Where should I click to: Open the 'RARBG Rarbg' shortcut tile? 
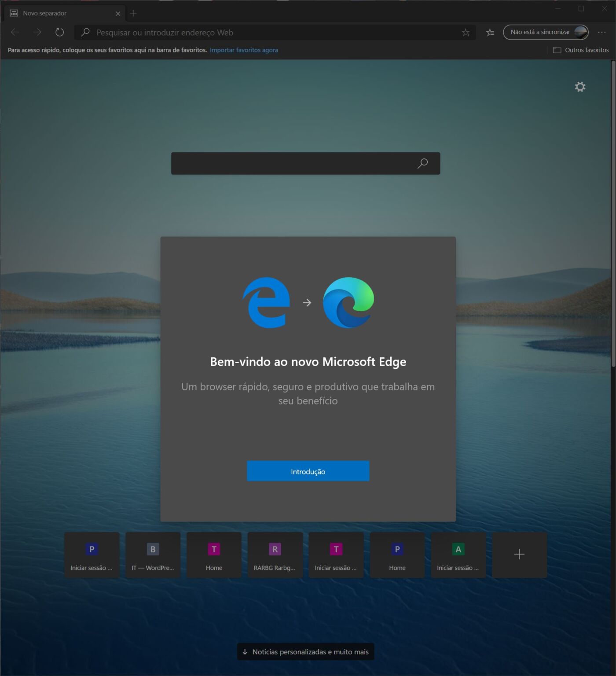275,555
